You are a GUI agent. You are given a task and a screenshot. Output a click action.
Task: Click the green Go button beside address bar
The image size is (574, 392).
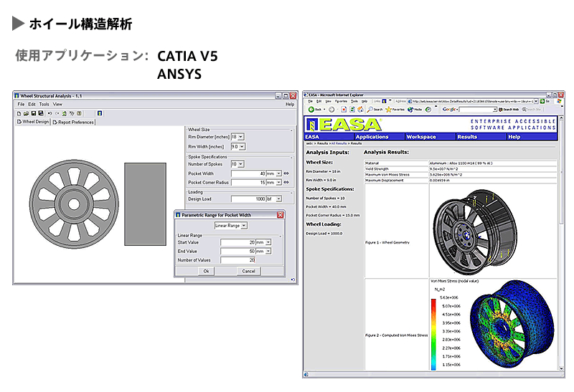click(542, 101)
